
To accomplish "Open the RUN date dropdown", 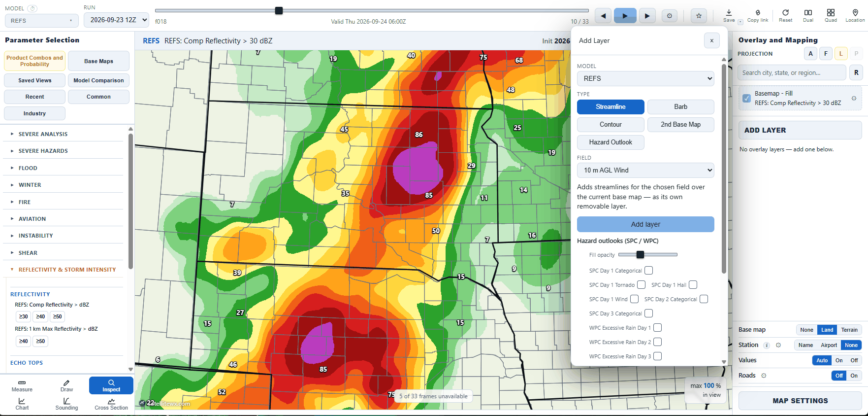I will point(117,20).
